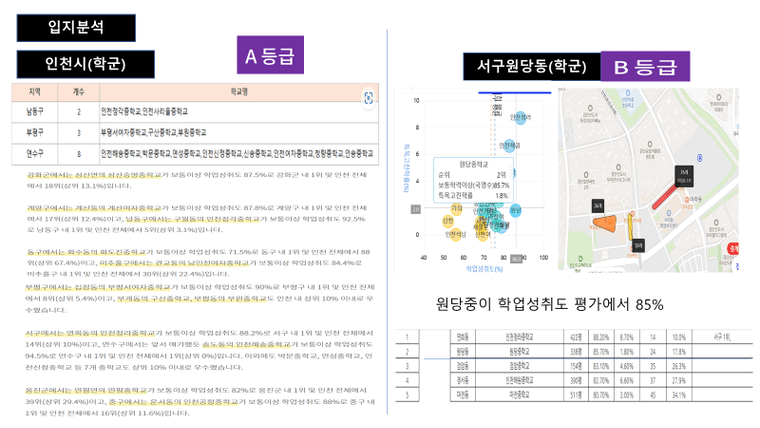Click the yellow 신현 bubble on the chart
Viewport: 760px width, 428px height.
tap(448, 222)
